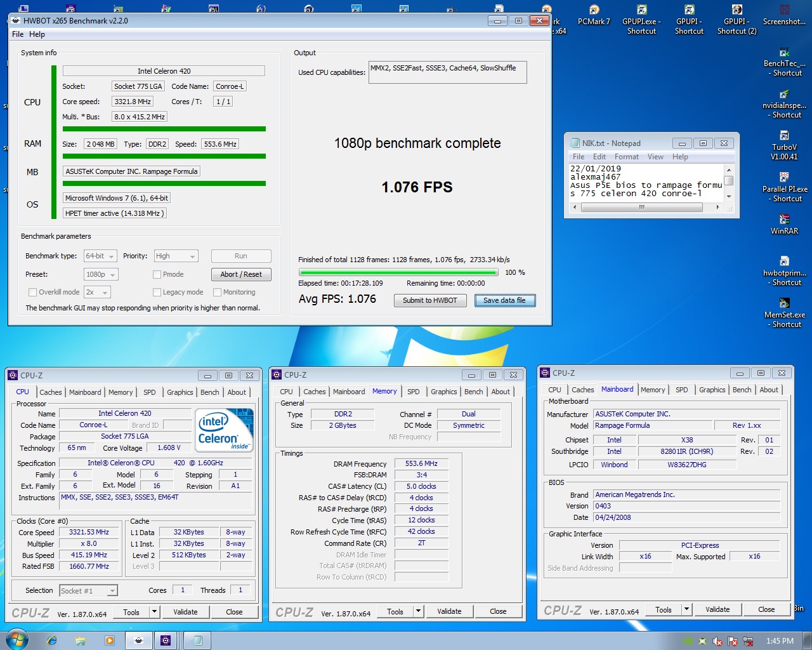Click the Tools button in CPU-Z CPU window
812x650 pixels.
coord(131,612)
